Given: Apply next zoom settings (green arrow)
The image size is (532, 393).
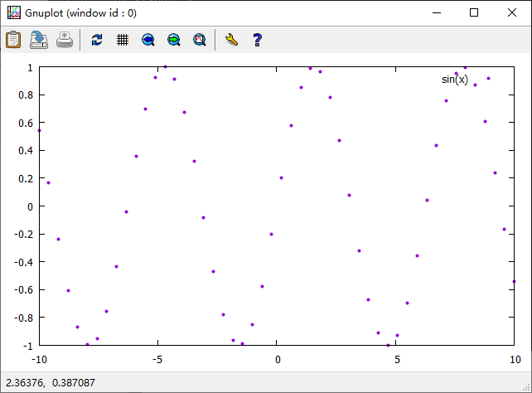Looking at the screenshot, I should [174, 40].
